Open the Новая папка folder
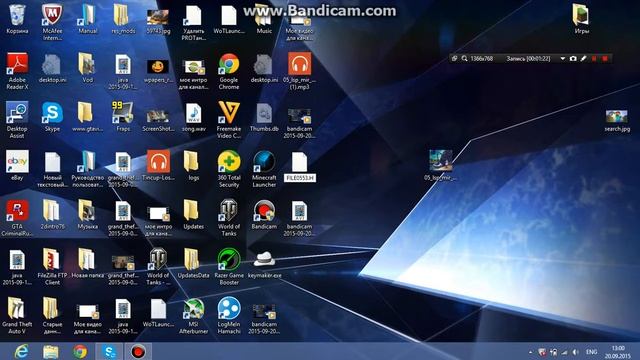Viewport: 640px width, 360px height. (x=87, y=264)
